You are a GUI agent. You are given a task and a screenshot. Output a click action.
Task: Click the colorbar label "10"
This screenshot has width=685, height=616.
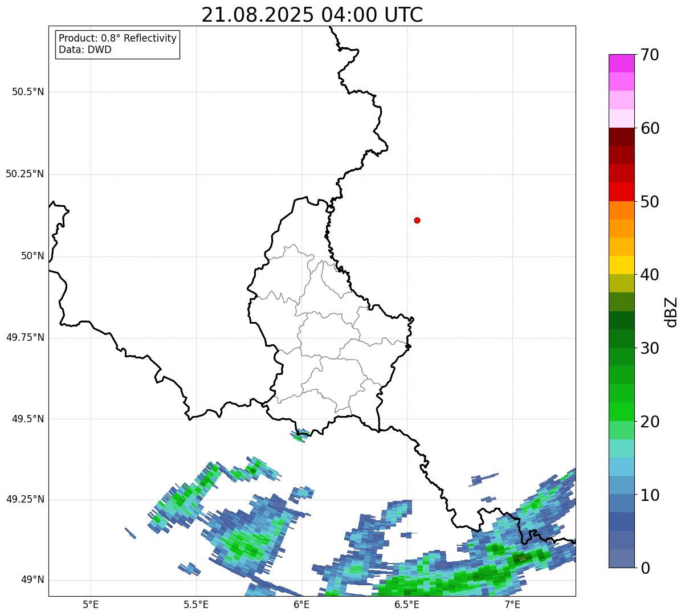[x=650, y=495]
